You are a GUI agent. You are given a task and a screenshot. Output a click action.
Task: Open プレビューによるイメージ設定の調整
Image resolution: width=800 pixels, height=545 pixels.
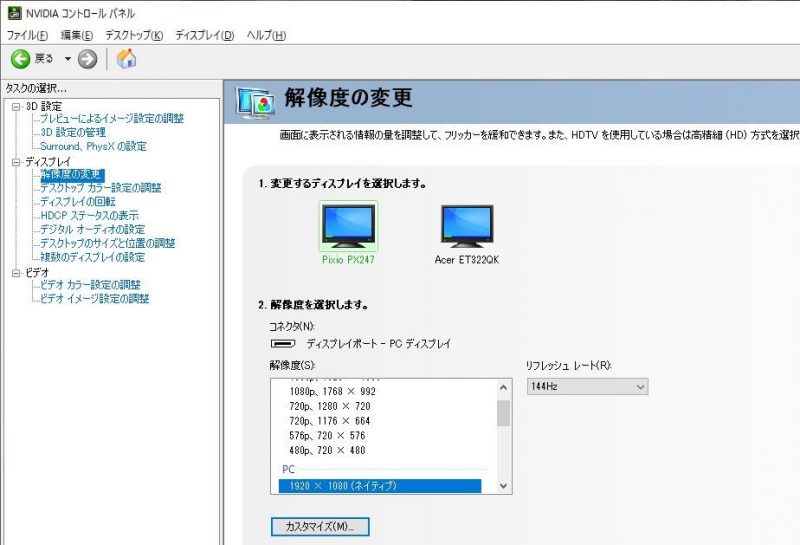pos(112,118)
